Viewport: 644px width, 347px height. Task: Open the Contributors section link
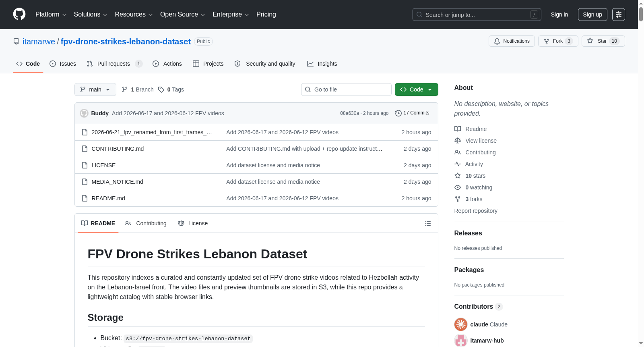click(x=479, y=306)
